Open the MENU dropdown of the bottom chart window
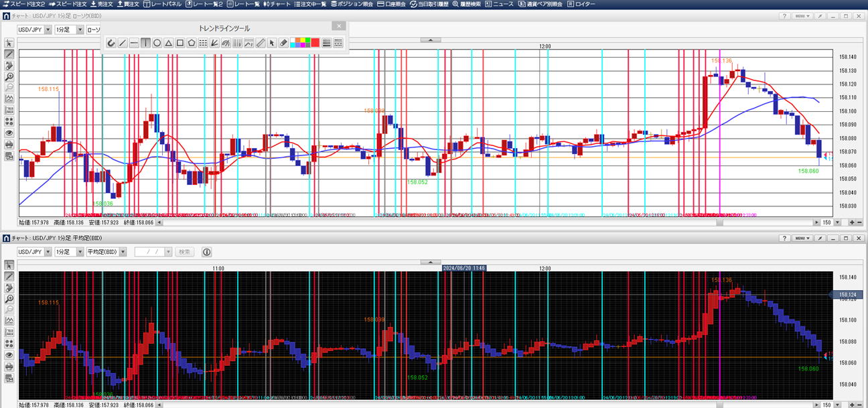Image resolution: width=868 pixels, height=408 pixels. pyautogui.click(x=802, y=239)
